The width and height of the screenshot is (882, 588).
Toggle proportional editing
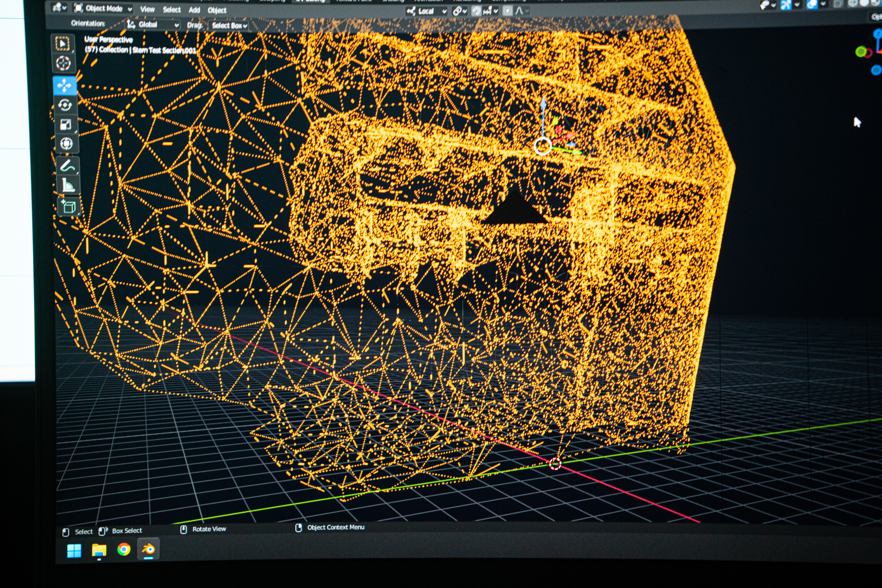507,11
